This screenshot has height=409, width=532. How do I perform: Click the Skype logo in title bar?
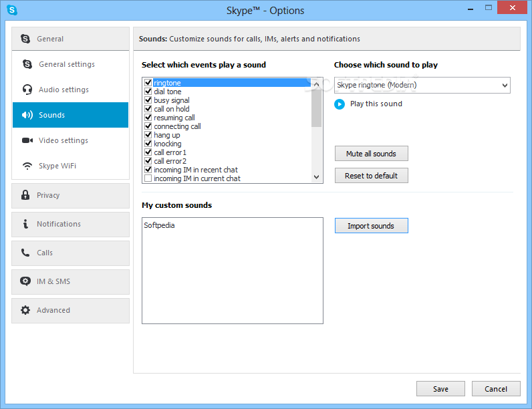point(12,10)
